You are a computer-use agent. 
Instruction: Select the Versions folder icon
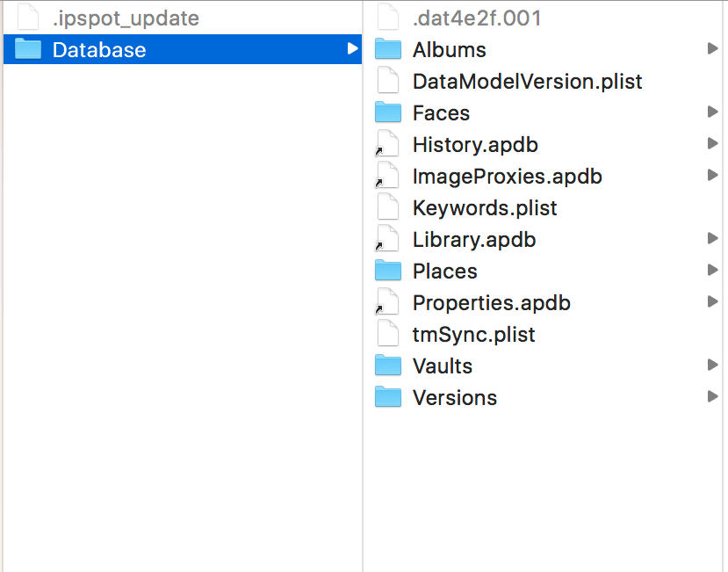[387, 396]
